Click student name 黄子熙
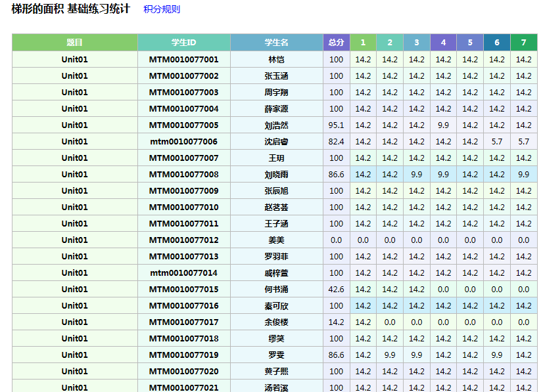 point(276,371)
